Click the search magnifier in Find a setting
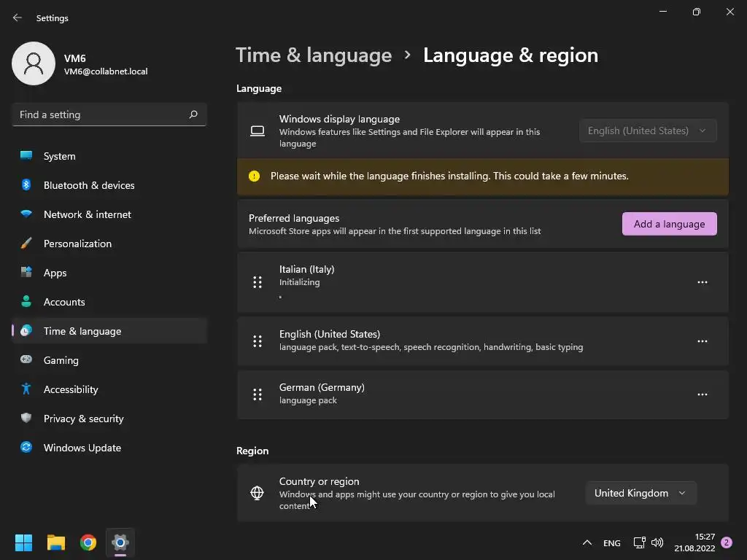This screenshot has width=747, height=560. click(193, 114)
